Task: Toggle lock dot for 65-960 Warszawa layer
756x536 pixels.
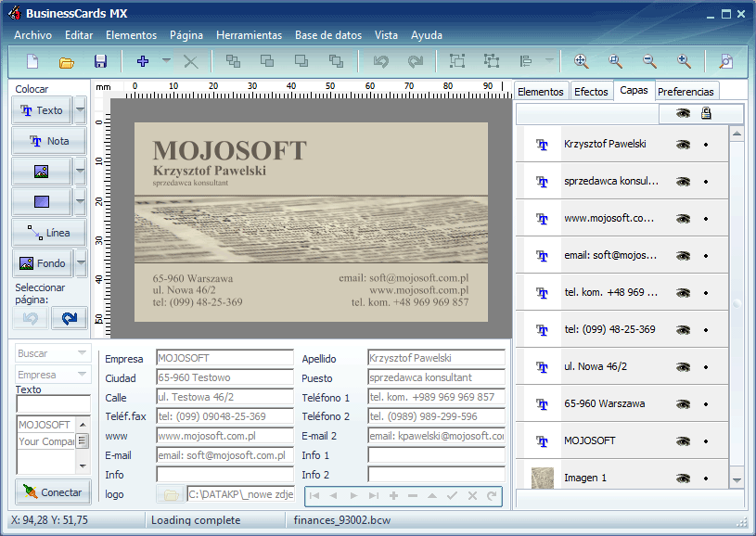Action: point(706,404)
